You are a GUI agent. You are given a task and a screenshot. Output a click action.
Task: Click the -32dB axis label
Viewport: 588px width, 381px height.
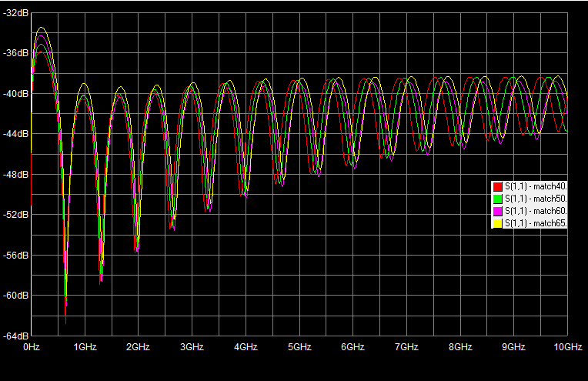pyautogui.click(x=15, y=13)
